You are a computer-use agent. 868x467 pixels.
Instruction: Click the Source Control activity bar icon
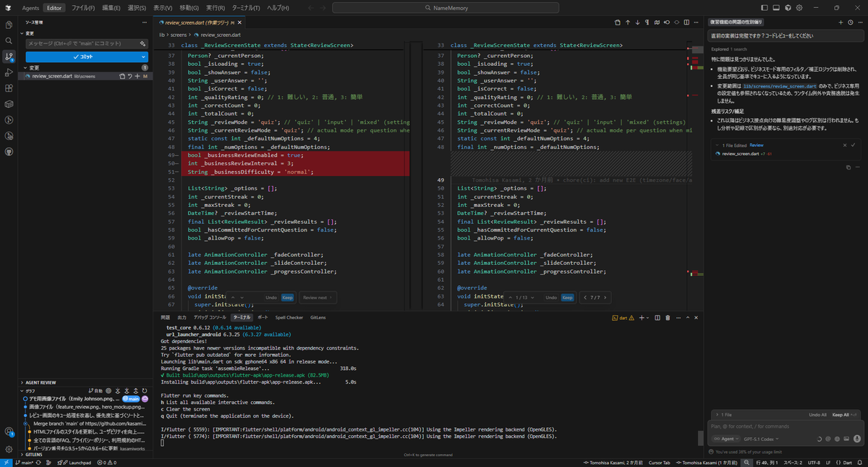pos(9,56)
